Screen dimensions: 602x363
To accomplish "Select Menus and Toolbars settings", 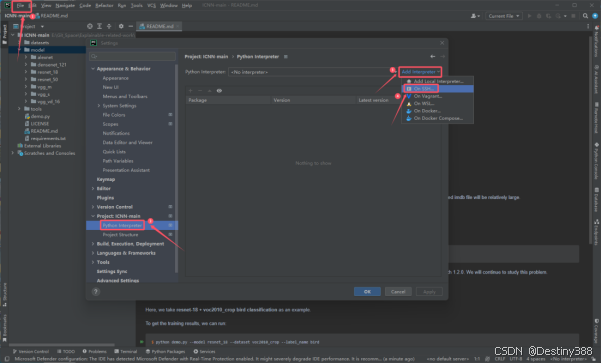I will coord(125,96).
